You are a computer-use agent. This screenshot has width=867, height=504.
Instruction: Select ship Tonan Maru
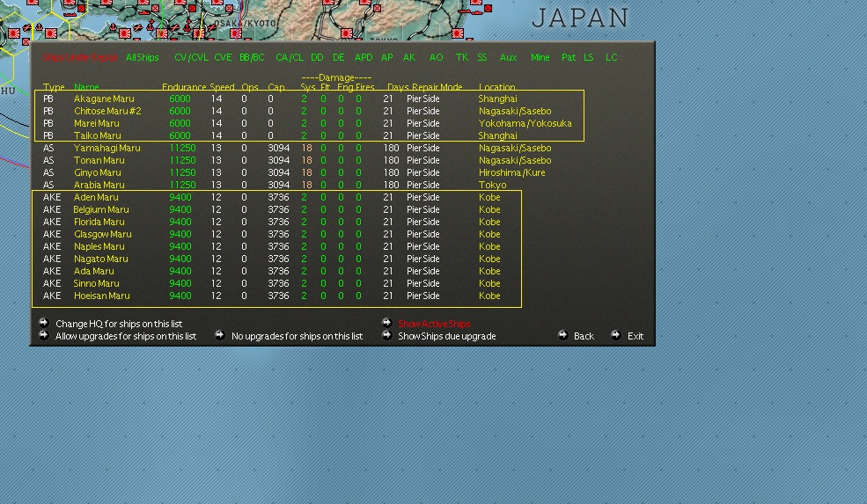pyautogui.click(x=99, y=160)
